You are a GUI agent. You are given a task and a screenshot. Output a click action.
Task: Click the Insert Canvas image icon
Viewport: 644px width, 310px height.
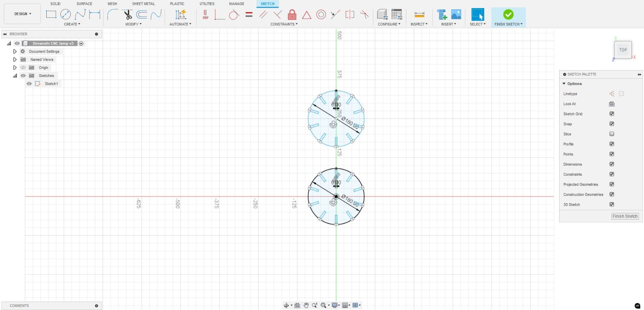pyautogui.click(x=456, y=15)
